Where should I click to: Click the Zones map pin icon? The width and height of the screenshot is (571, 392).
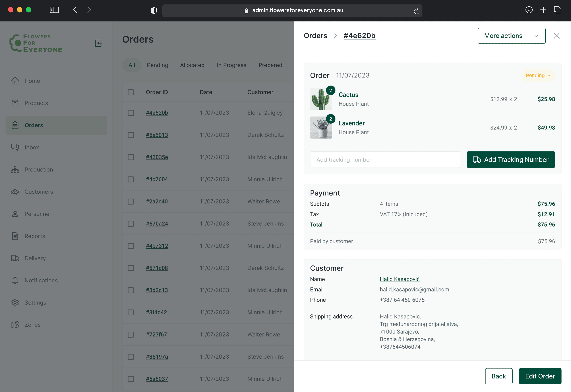tap(15, 324)
